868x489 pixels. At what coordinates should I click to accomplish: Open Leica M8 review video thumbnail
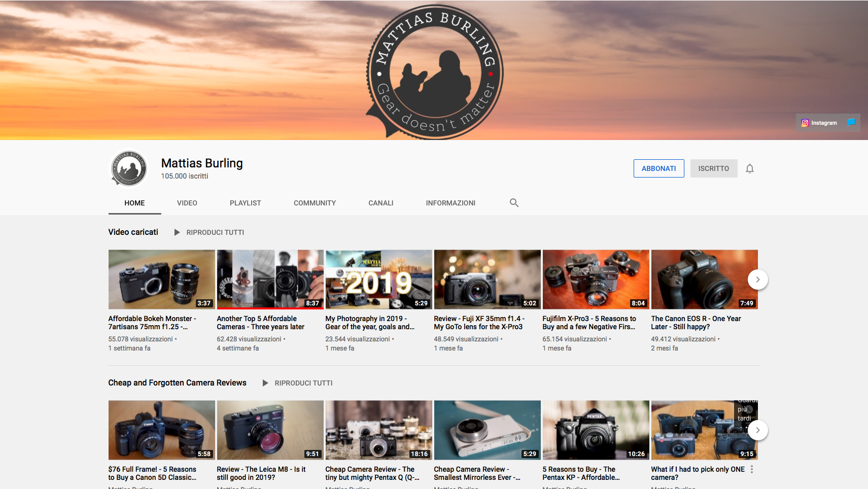tap(270, 430)
